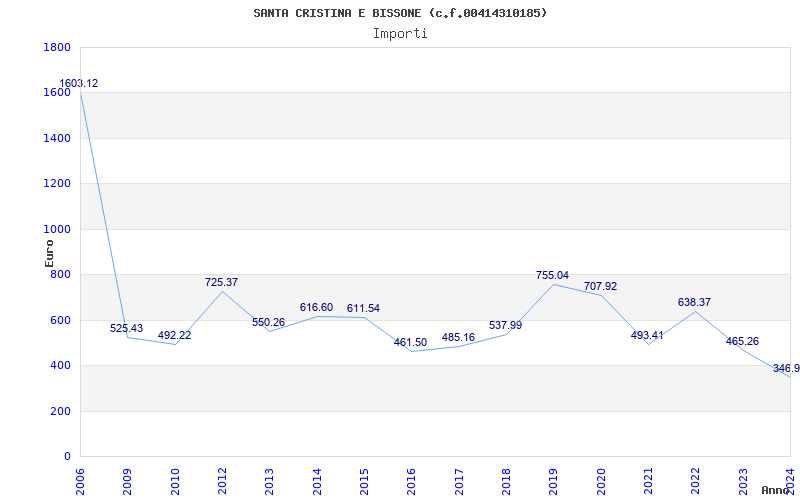Image resolution: width=800 pixels, height=500 pixels.
Task: Click the 492.22 data label
Action: click(x=174, y=335)
